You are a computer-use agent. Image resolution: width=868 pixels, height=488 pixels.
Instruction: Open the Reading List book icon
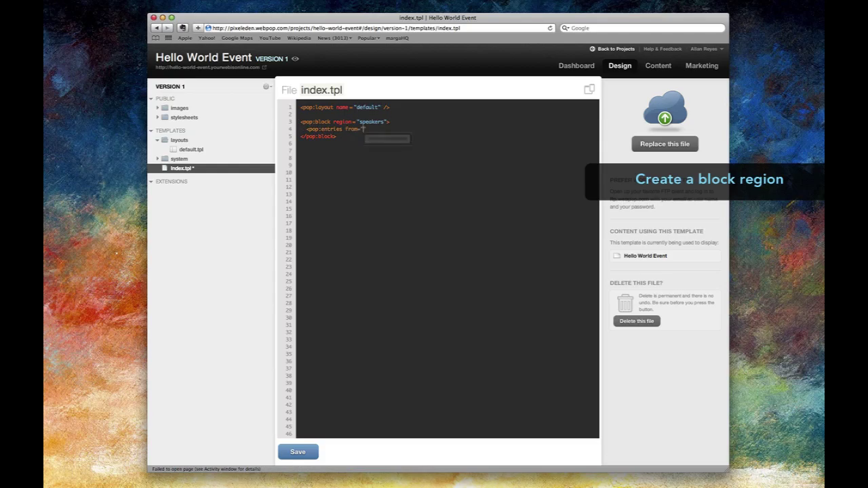coord(156,38)
